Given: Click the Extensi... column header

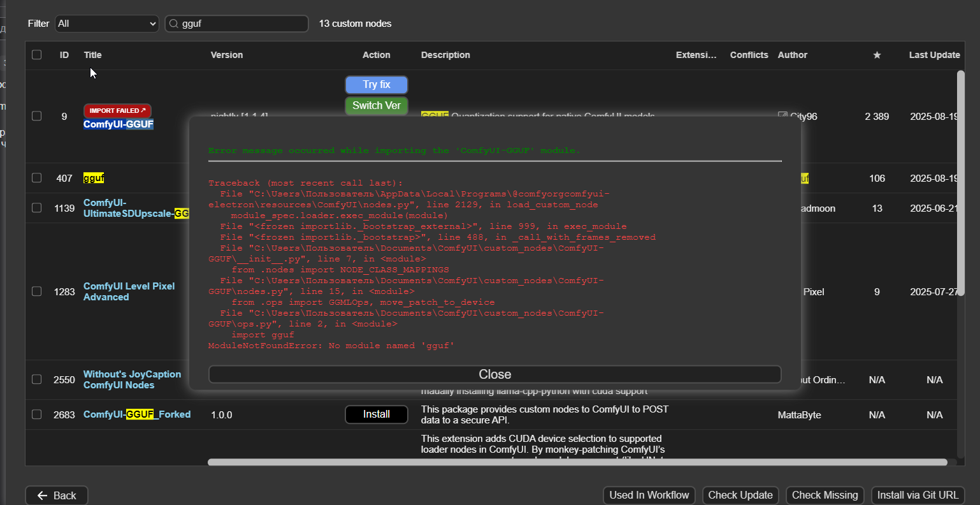Looking at the screenshot, I should coord(696,55).
